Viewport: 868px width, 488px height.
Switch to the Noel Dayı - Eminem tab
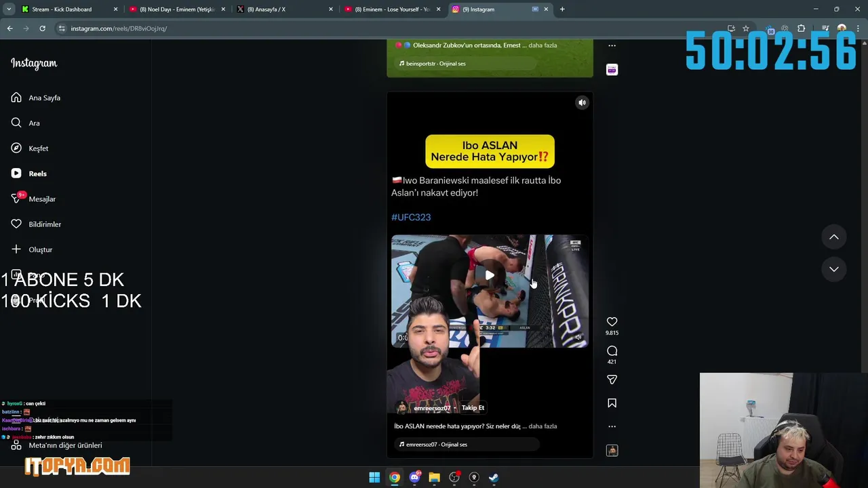(176, 9)
